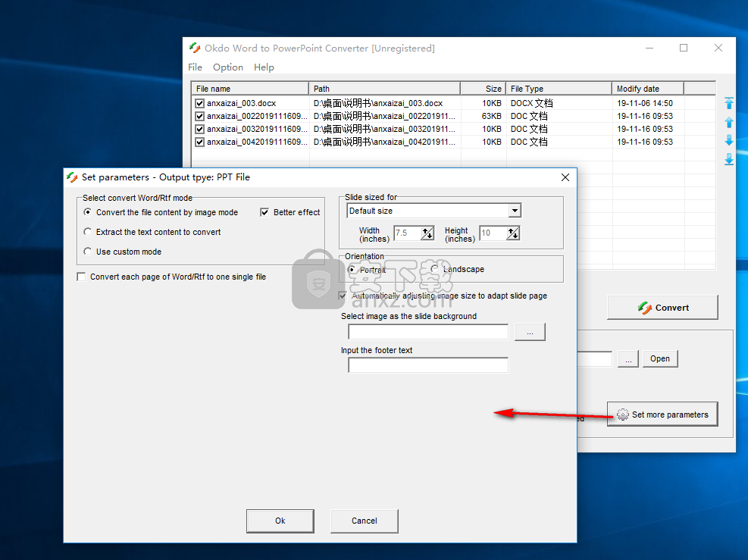Click Set more parameters button
This screenshot has width=748, height=560.
click(662, 414)
